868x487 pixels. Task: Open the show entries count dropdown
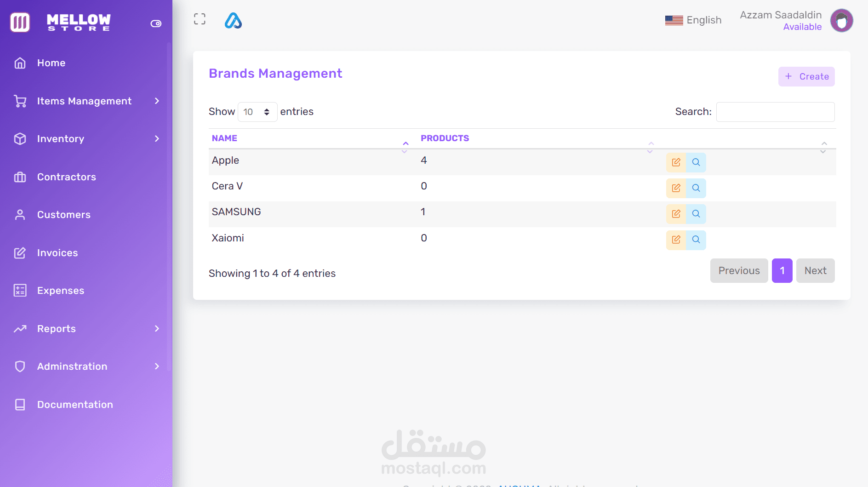point(257,112)
